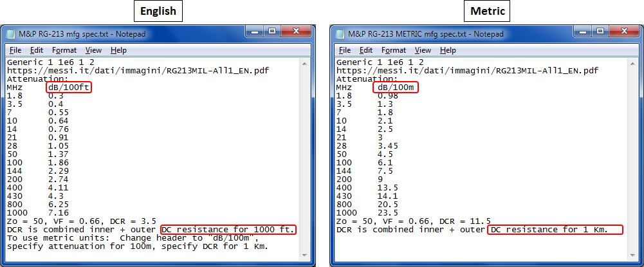Image resolution: width=644 pixels, height=267 pixels.
Task: Click attenuation value 23.5 for 1000 MHz
Action: (387, 213)
